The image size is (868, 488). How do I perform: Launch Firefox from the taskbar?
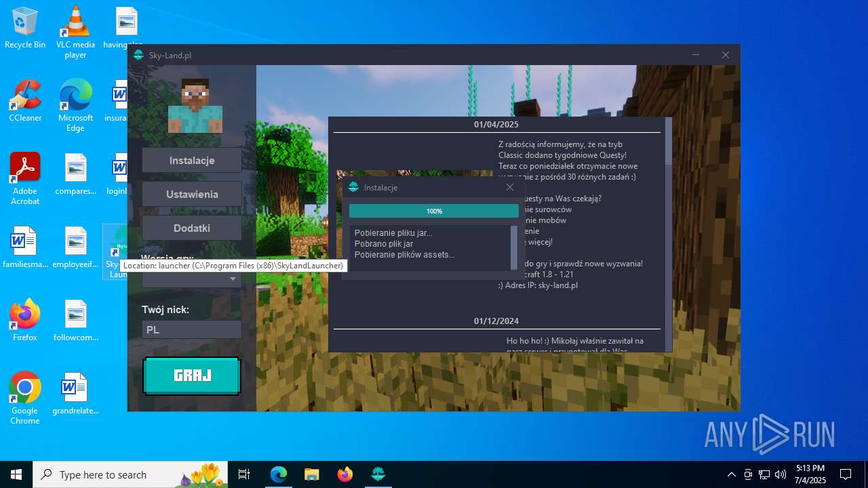(345, 474)
